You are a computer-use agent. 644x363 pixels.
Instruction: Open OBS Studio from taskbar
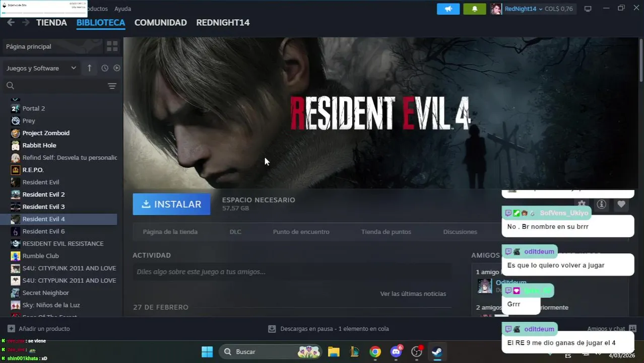click(x=417, y=352)
